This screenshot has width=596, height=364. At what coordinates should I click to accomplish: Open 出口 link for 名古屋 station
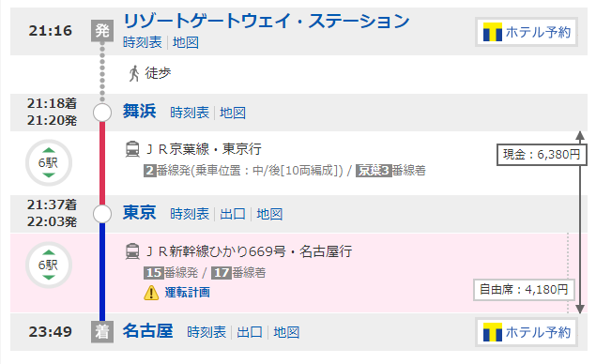(x=250, y=332)
